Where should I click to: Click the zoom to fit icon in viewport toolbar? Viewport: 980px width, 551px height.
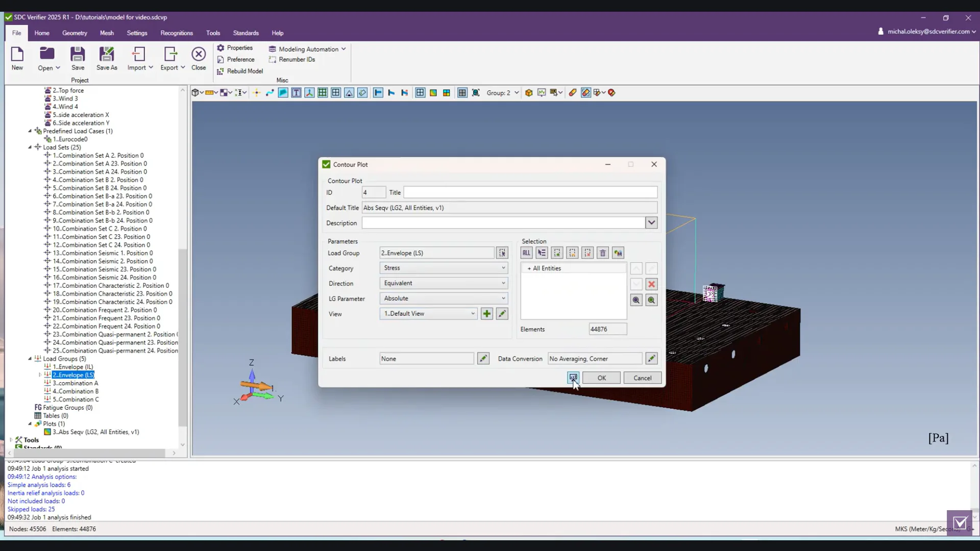click(x=476, y=93)
